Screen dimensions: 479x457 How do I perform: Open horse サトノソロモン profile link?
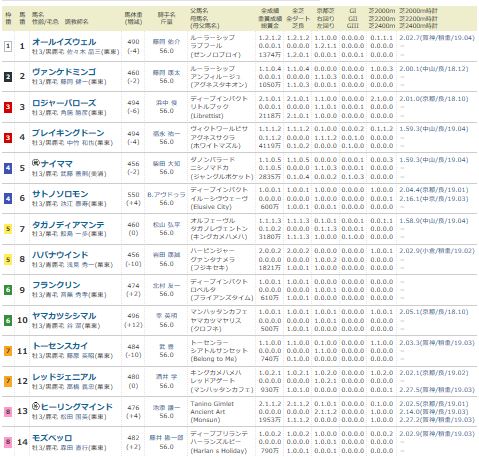coord(60,194)
